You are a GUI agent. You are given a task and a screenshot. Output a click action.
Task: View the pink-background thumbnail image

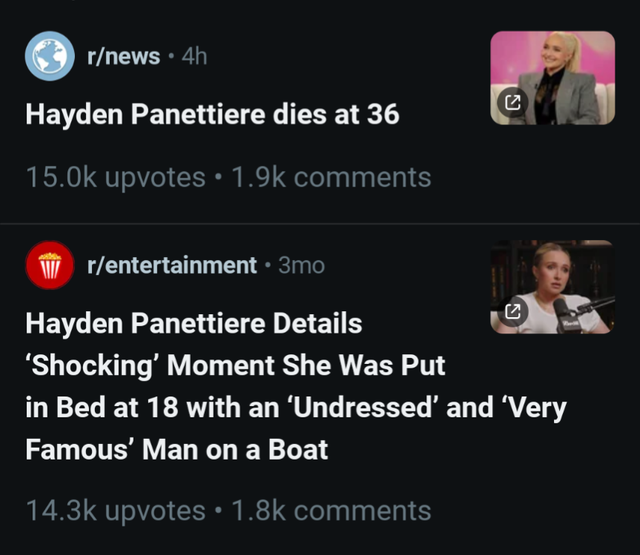(553, 78)
